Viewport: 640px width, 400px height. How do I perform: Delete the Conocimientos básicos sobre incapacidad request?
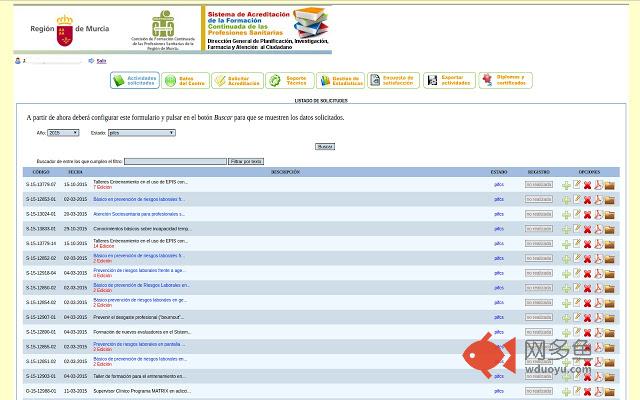pos(587,229)
